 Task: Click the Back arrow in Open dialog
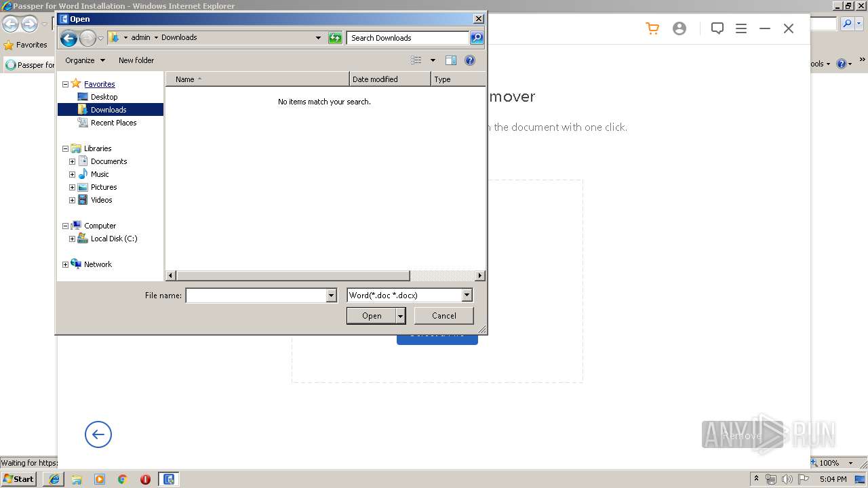click(68, 38)
